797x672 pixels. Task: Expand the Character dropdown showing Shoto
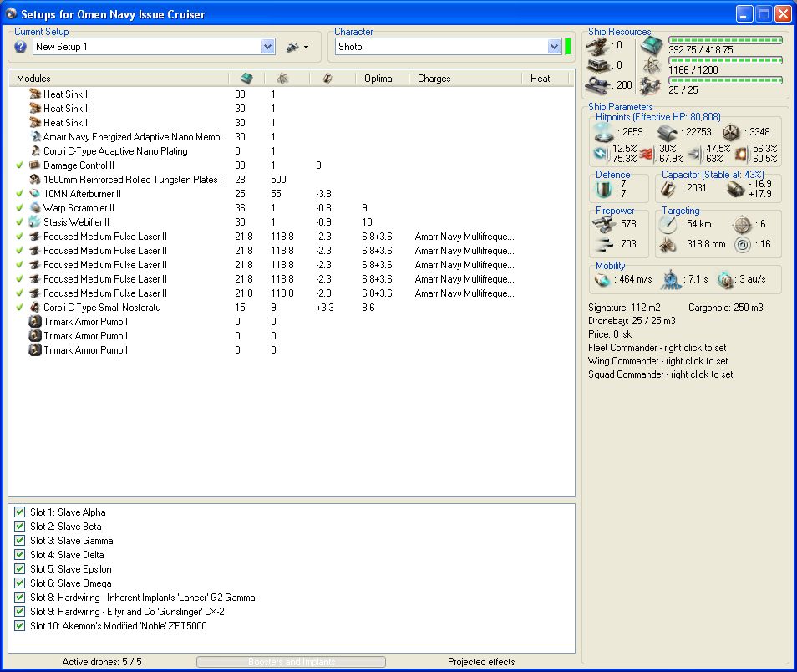click(x=554, y=47)
